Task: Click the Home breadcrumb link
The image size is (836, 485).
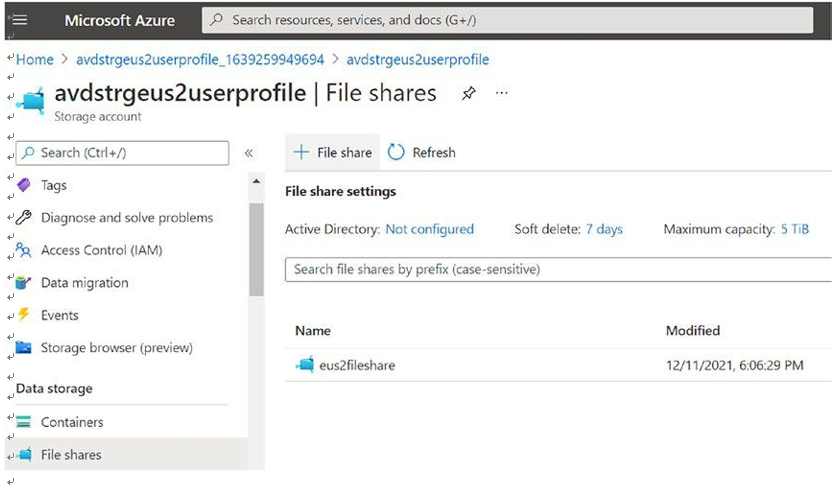Action: pos(35,60)
